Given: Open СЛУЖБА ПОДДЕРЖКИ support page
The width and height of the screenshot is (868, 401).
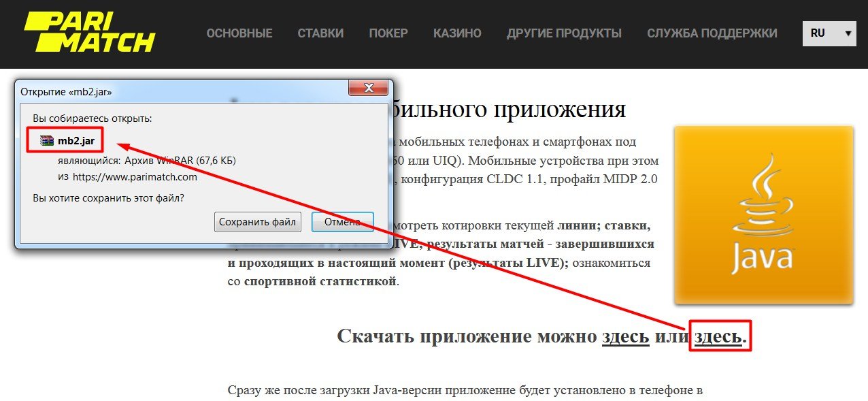Looking at the screenshot, I should pyautogui.click(x=712, y=33).
